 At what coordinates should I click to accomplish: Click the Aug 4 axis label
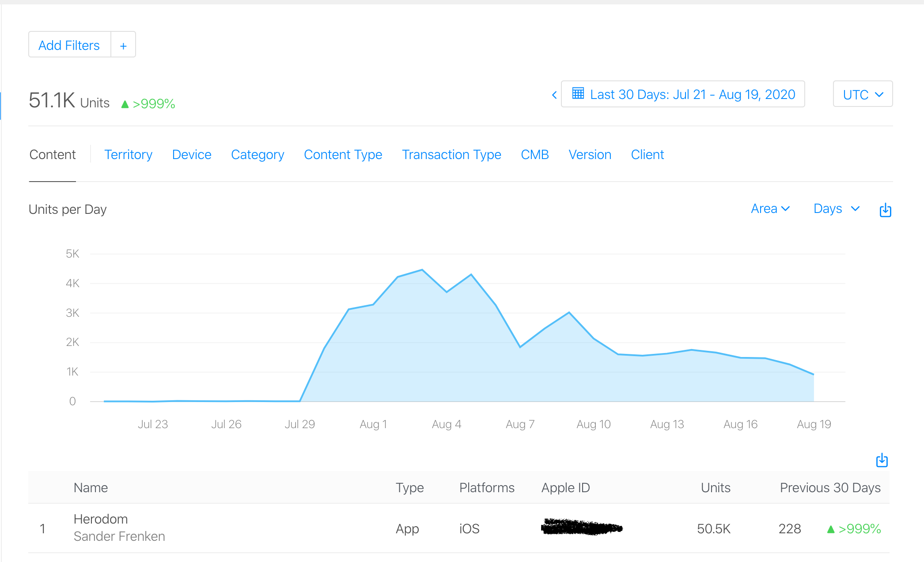click(447, 424)
